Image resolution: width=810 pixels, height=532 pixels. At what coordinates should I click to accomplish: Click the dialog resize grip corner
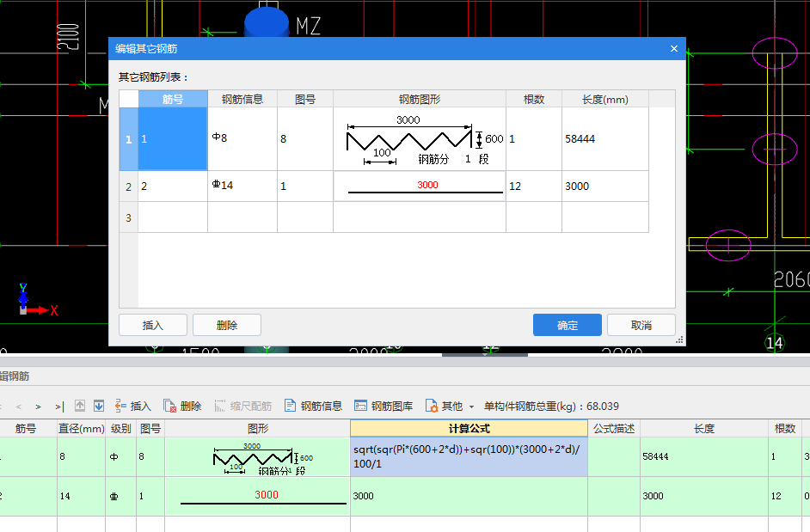click(x=680, y=339)
